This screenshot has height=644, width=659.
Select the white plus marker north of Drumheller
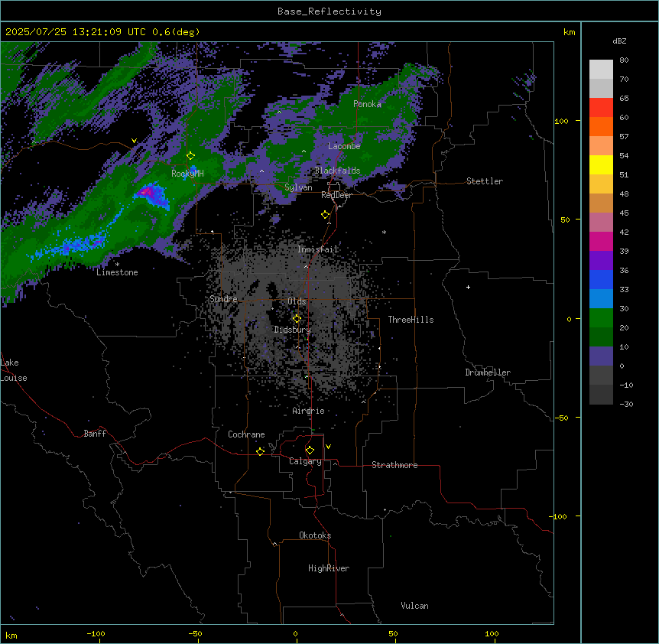pos(468,287)
